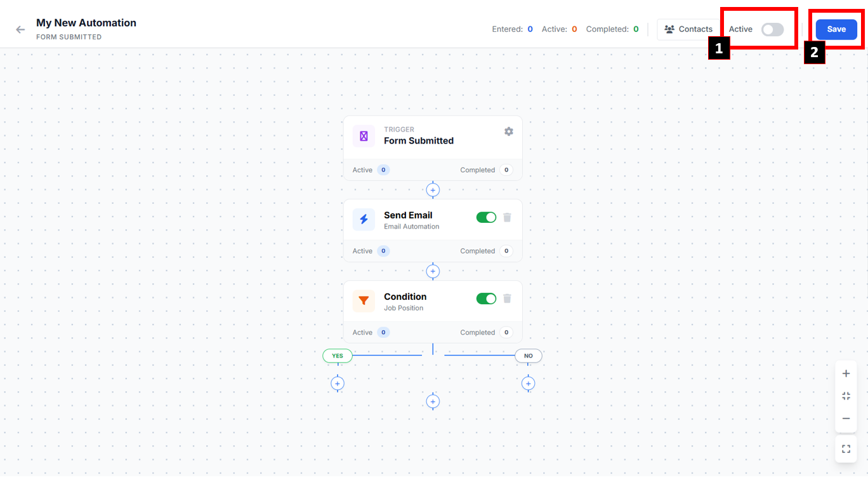The height and width of the screenshot is (489, 868).
Task: Enter fullscreen canvas mode
Action: click(x=846, y=449)
